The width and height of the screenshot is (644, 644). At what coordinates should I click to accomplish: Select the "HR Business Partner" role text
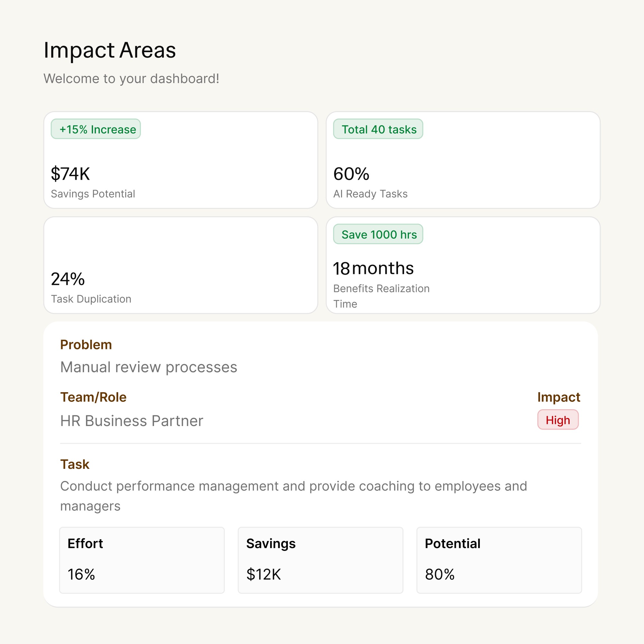point(132,421)
